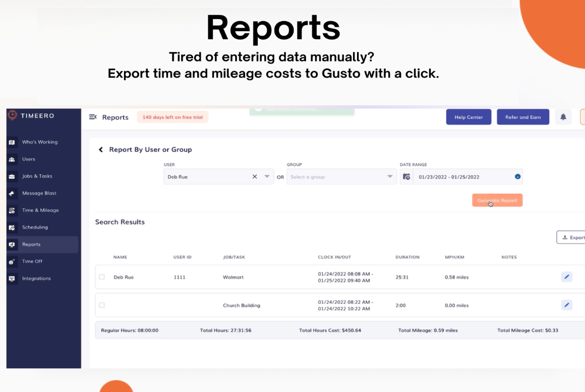
Task: Click the Help Center button
Action: pos(469,117)
